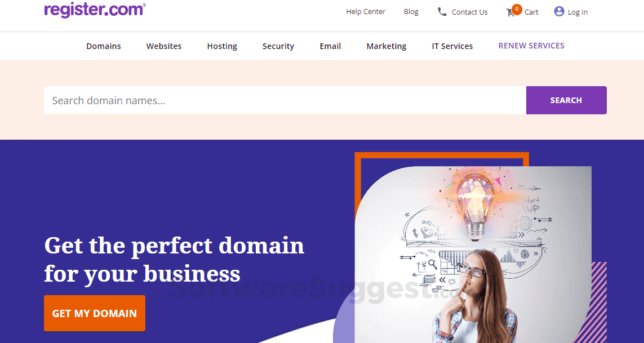The width and height of the screenshot is (644, 343).
Task: Click the purple SEARCH button
Action: pyautogui.click(x=566, y=100)
